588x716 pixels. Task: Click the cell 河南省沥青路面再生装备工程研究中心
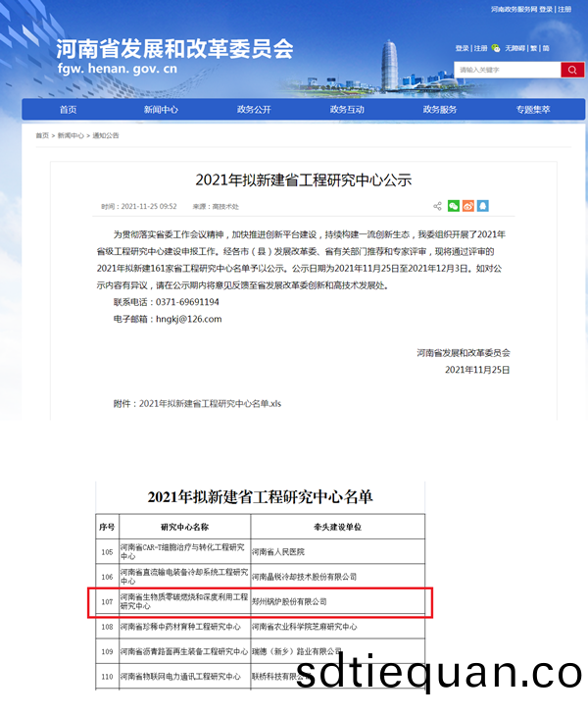point(184,651)
